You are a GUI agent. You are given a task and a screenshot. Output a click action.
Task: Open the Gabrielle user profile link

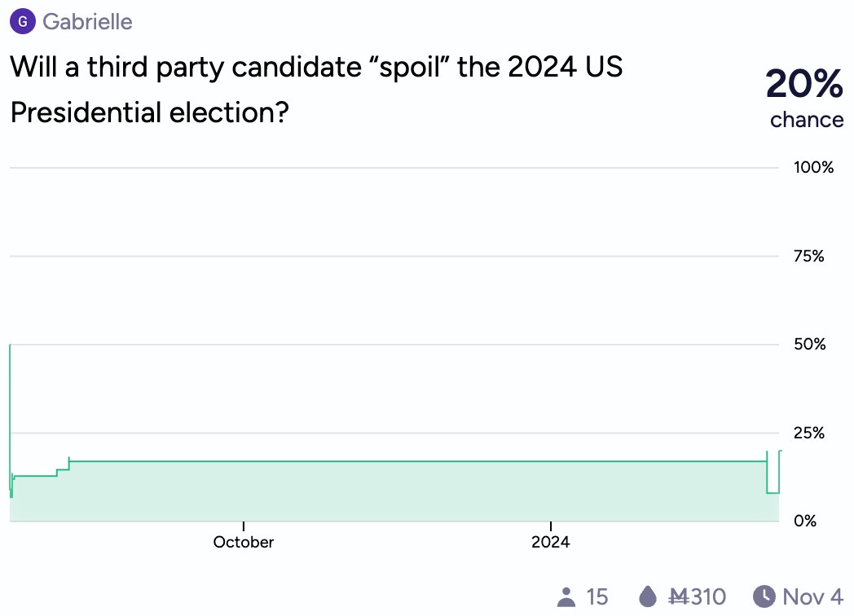[87, 22]
